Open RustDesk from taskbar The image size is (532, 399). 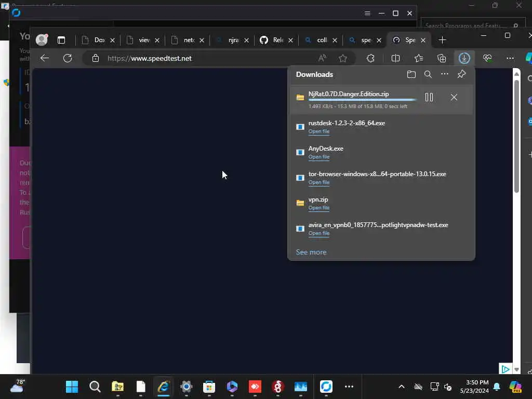(326, 387)
